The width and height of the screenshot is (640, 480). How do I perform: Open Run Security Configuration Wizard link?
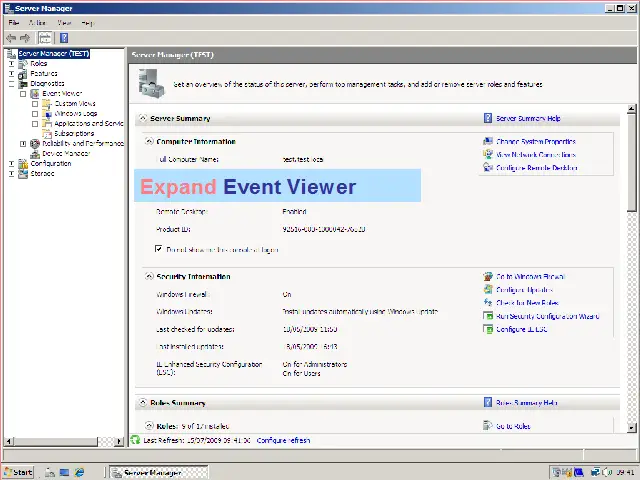tap(548, 316)
